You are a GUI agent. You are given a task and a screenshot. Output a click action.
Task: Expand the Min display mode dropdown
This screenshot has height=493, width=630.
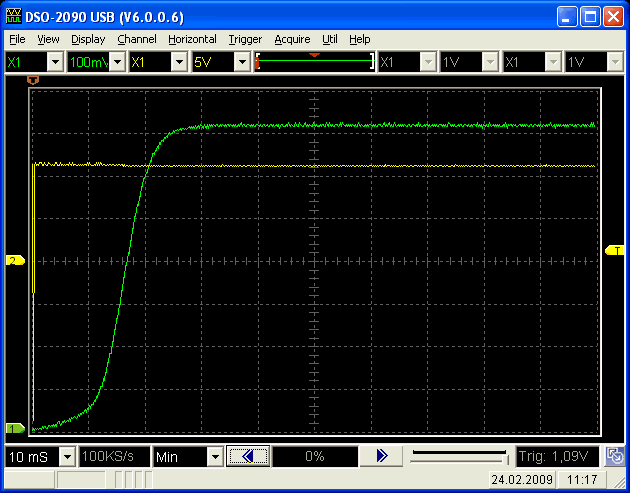coord(215,457)
